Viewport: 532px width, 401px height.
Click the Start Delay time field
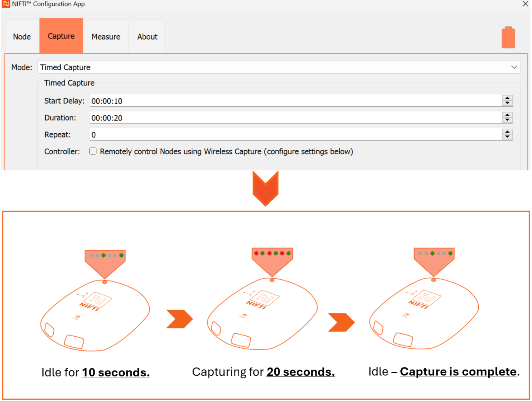pyautogui.click(x=295, y=101)
